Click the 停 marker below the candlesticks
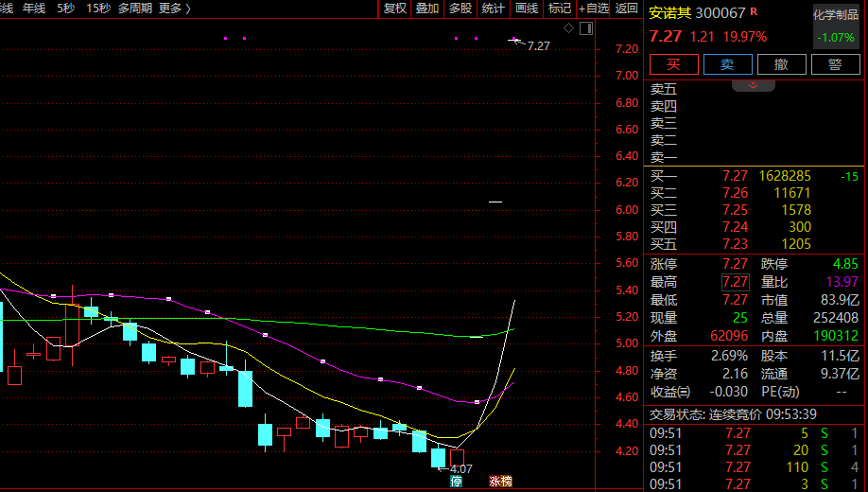 click(x=457, y=482)
